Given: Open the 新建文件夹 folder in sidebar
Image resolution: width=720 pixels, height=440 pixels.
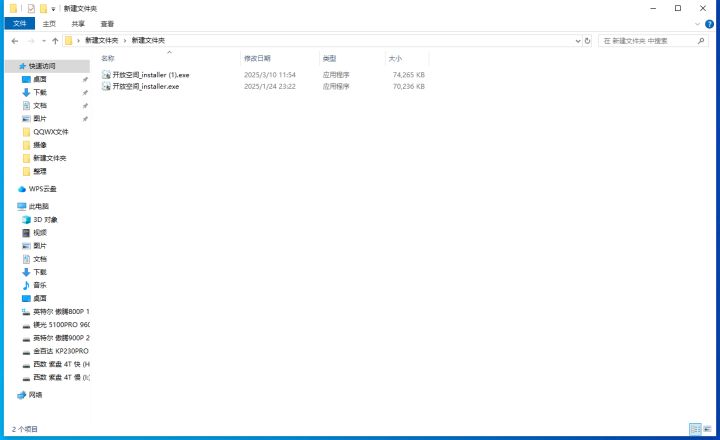Looking at the screenshot, I should click(x=48, y=158).
